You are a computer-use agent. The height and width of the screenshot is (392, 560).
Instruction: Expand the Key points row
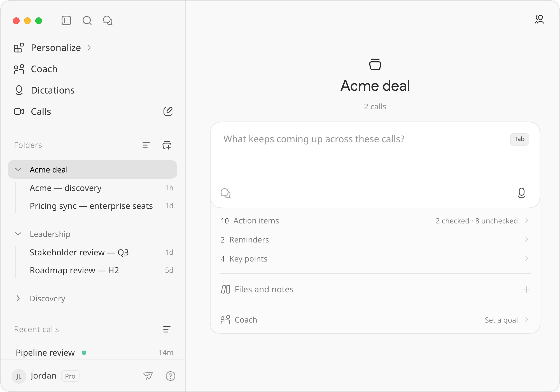[375, 259]
